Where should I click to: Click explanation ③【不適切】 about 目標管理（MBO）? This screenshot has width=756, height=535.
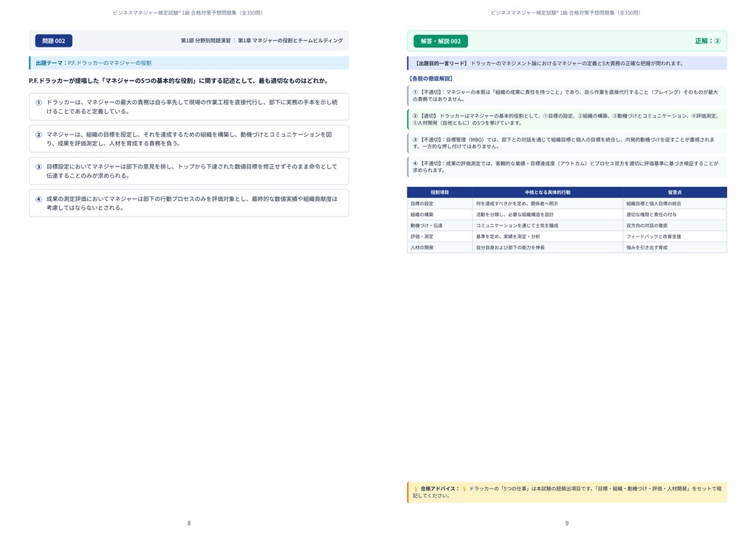pyautogui.click(x=567, y=143)
